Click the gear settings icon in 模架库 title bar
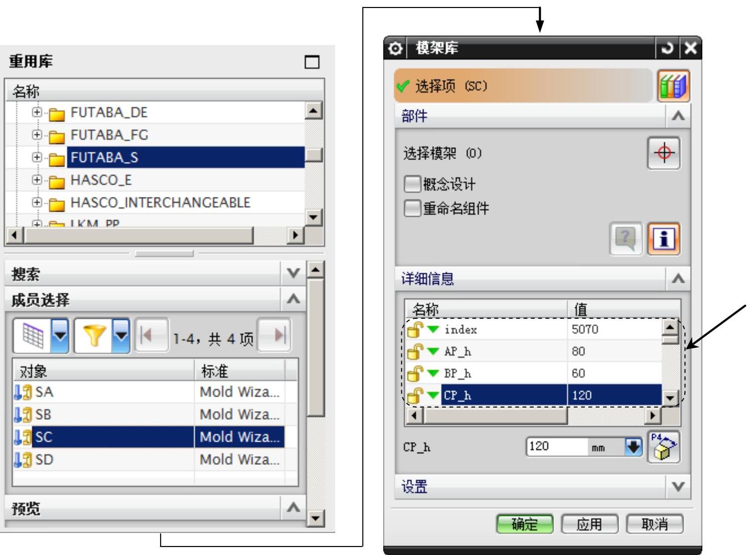Screen dimensions: 756x555 coord(395,48)
